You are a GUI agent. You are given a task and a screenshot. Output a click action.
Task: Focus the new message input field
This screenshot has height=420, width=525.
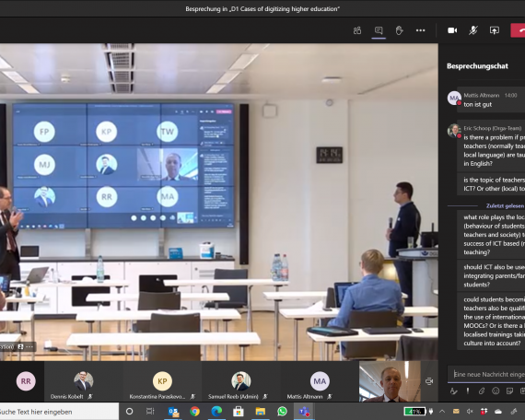pyautogui.click(x=486, y=374)
